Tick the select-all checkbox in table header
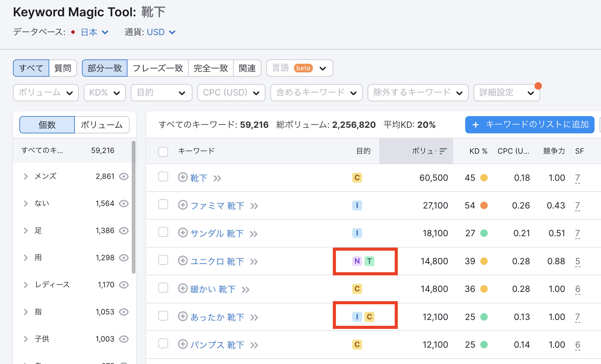 pos(163,152)
